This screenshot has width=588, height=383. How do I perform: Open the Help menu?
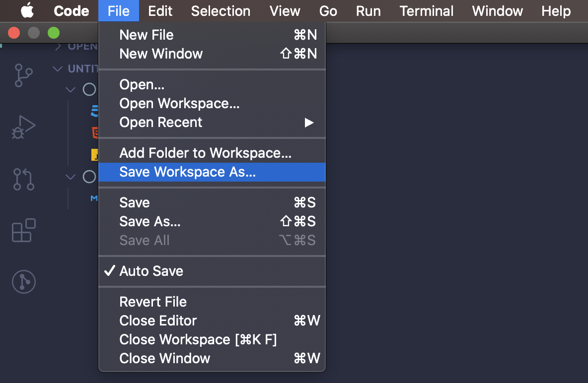pos(556,11)
